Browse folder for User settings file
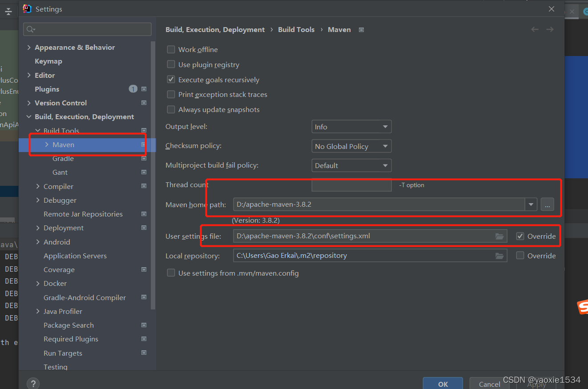This screenshot has width=588, height=389. coord(499,236)
